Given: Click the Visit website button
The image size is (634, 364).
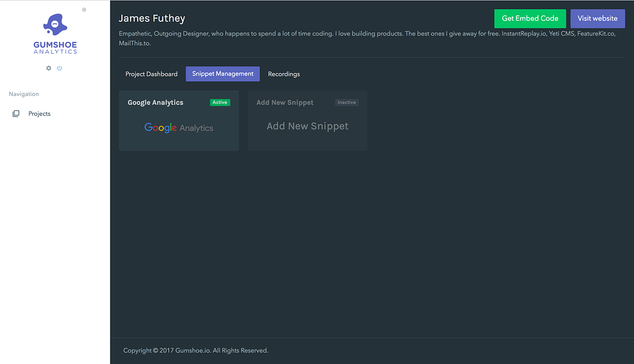Looking at the screenshot, I should (x=597, y=18).
